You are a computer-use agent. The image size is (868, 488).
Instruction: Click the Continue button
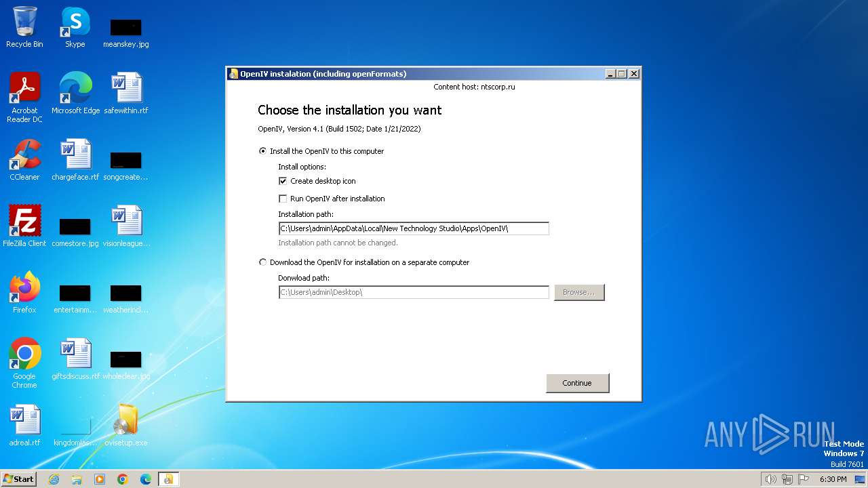pyautogui.click(x=577, y=383)
